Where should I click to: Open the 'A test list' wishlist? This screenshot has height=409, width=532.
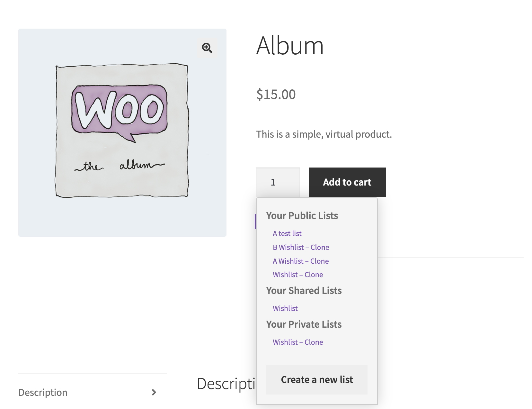point(287,233)
